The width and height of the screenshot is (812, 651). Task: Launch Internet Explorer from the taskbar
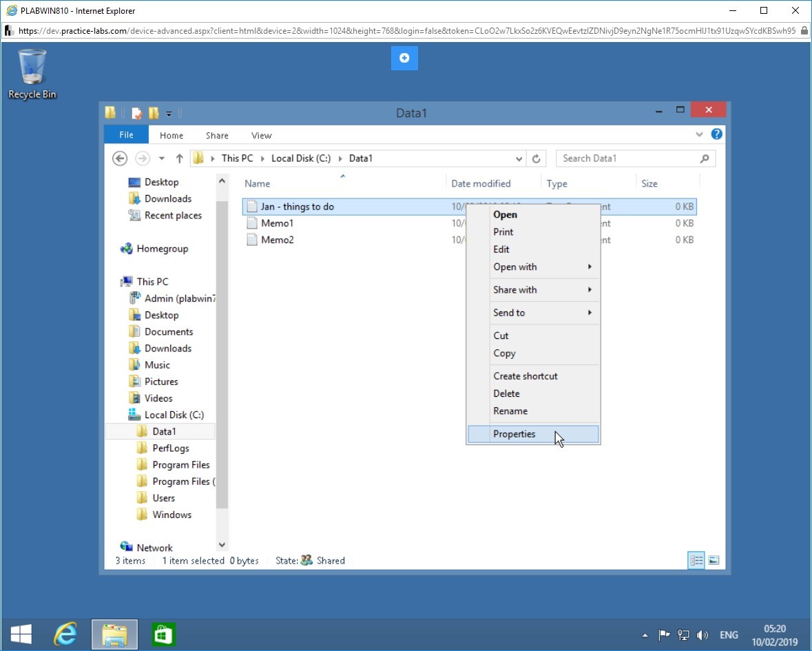(65, 634)
